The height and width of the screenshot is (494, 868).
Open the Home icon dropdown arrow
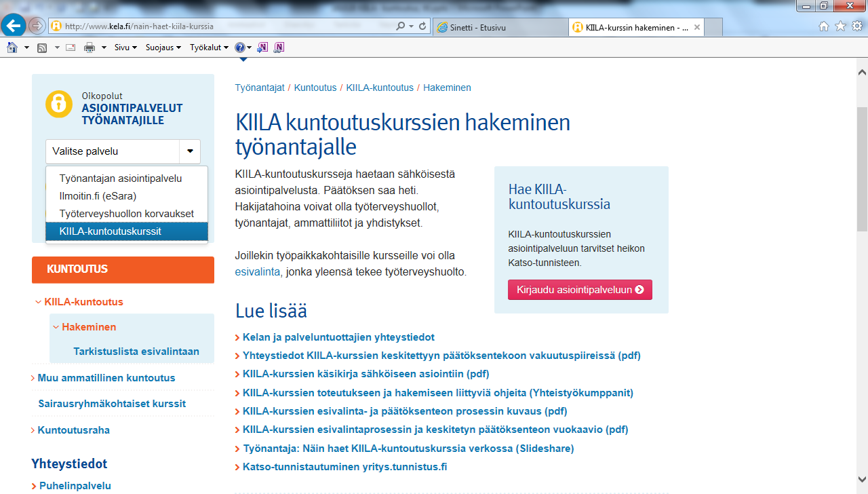[x=26, y=47]
